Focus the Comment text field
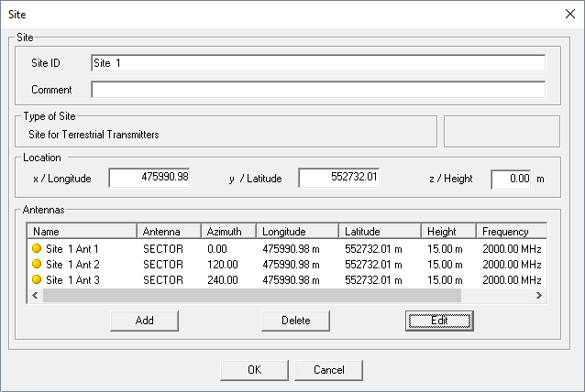Viewport: 585px width, 392px height. pos(317,90)
